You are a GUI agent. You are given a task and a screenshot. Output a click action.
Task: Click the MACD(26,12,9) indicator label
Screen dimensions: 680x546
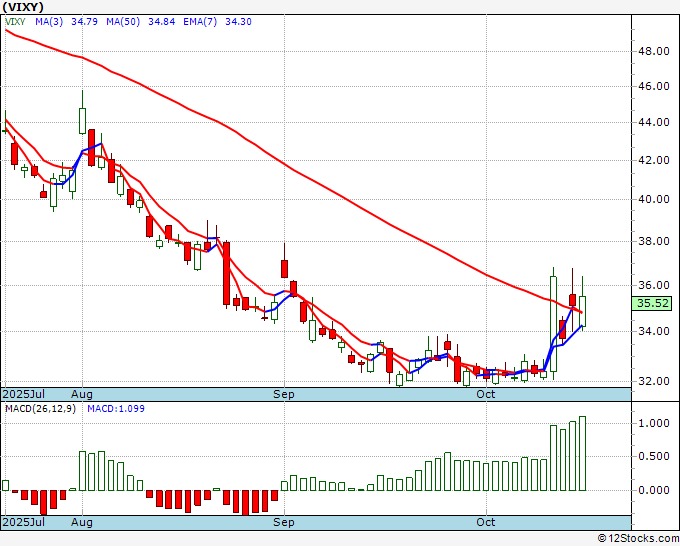pos(40,409)
